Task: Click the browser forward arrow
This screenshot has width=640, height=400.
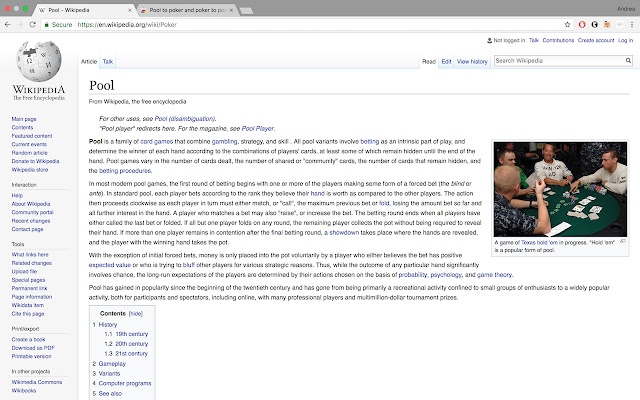Action: click(20, 24)
